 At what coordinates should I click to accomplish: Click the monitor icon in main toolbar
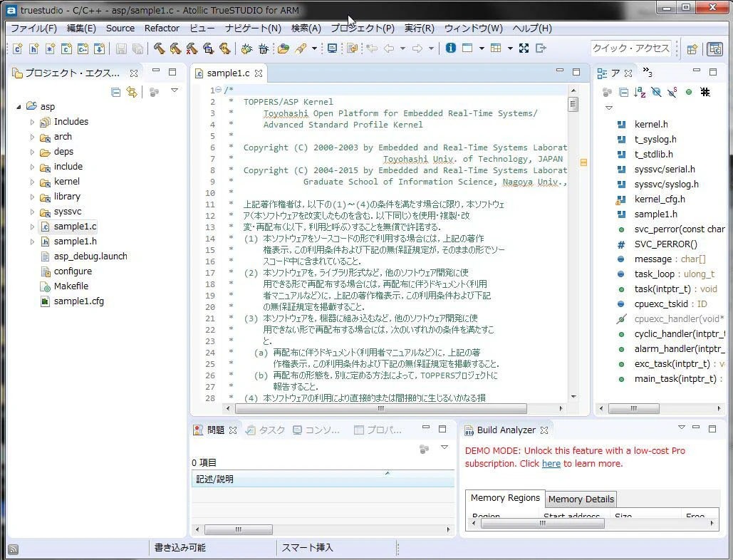point(333,48)
